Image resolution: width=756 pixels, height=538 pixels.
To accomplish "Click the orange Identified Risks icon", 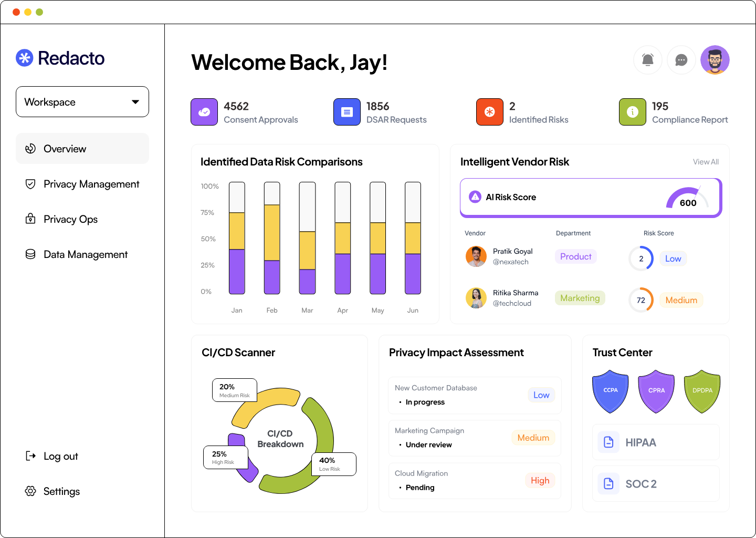I will tap(490, 112).
